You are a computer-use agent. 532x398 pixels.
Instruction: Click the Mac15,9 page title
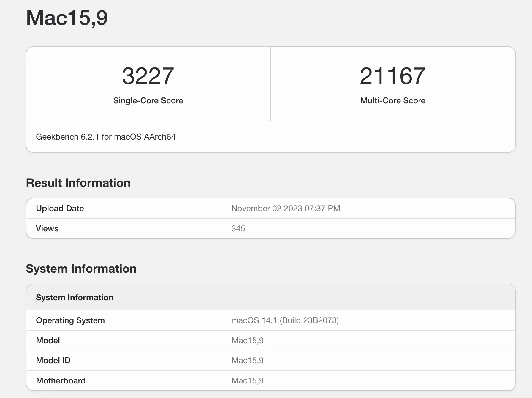click(x=67, y=18)
